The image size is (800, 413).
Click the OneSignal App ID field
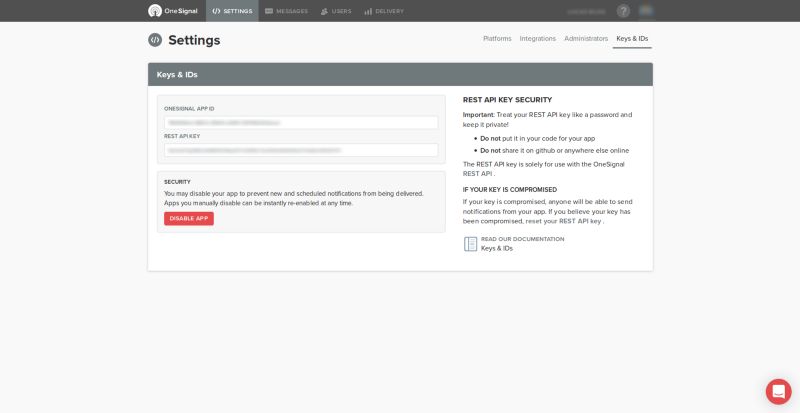[x=301, y=123]
